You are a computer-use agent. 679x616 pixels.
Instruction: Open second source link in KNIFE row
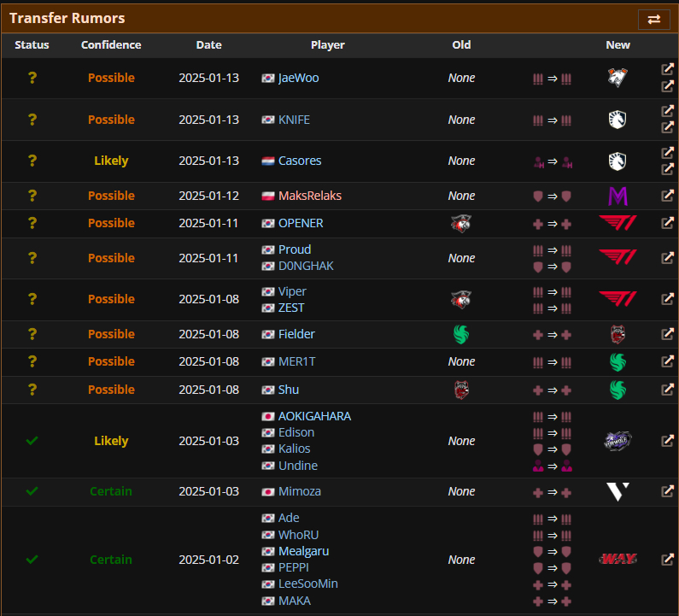pyautogui.click(x=667, y=127)
